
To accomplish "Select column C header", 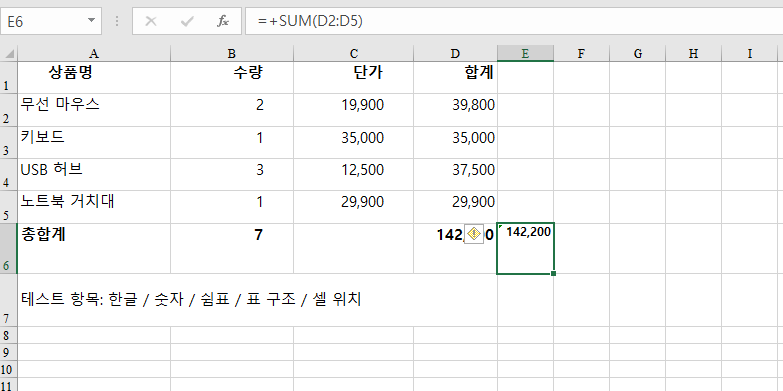I will (x=354, y=53).
